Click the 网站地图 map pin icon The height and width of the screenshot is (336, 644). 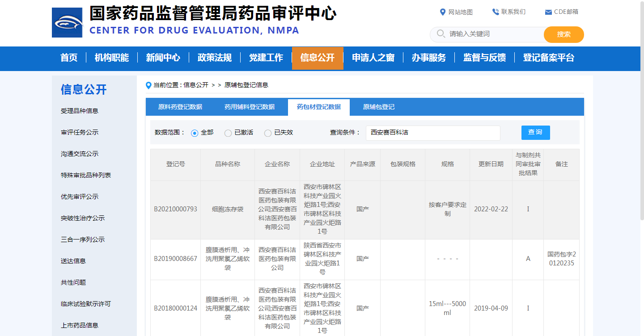(443, 12)
